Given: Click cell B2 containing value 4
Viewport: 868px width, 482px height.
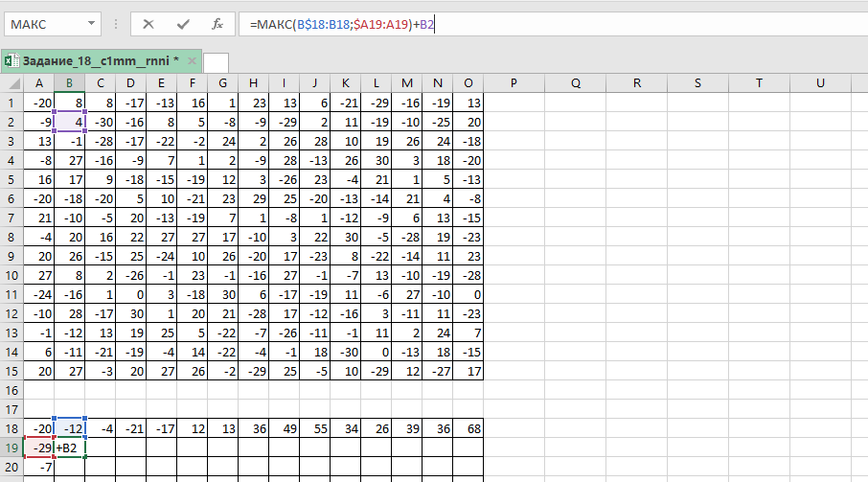Looking at the screenshot, I should [70, 122].
